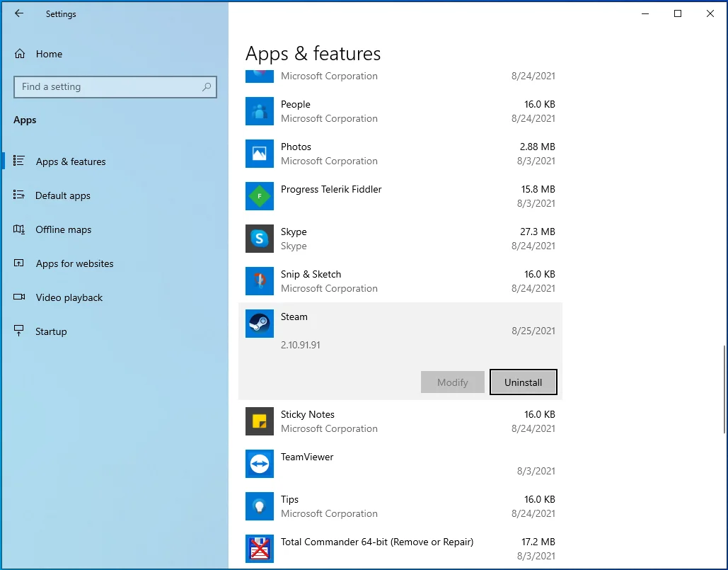Image resolution: width=728 pixels, height=570 pixels.
Task: Select the Apps & features sidebar icon
Action: point(18,161)
